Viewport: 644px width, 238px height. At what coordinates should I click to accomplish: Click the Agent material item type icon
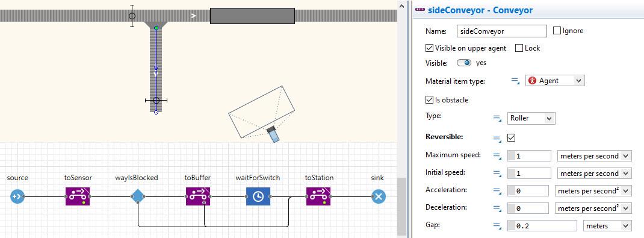pyautogui.click(x=533, y=81)
